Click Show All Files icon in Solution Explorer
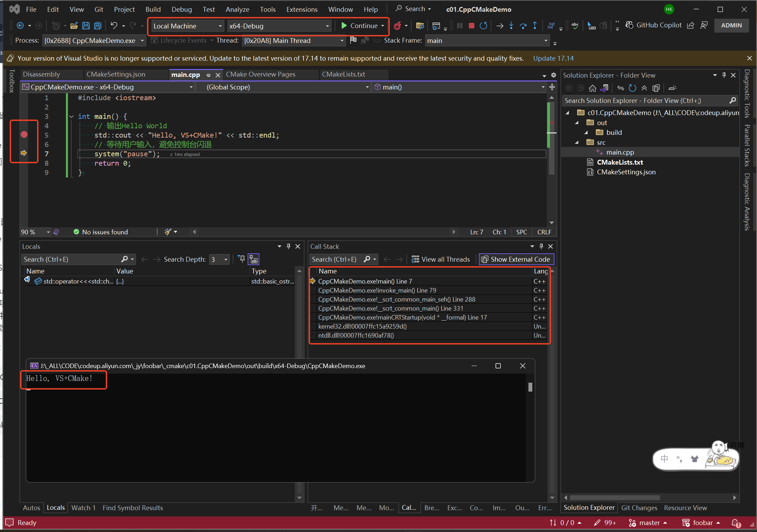 (x=656, y=88)
